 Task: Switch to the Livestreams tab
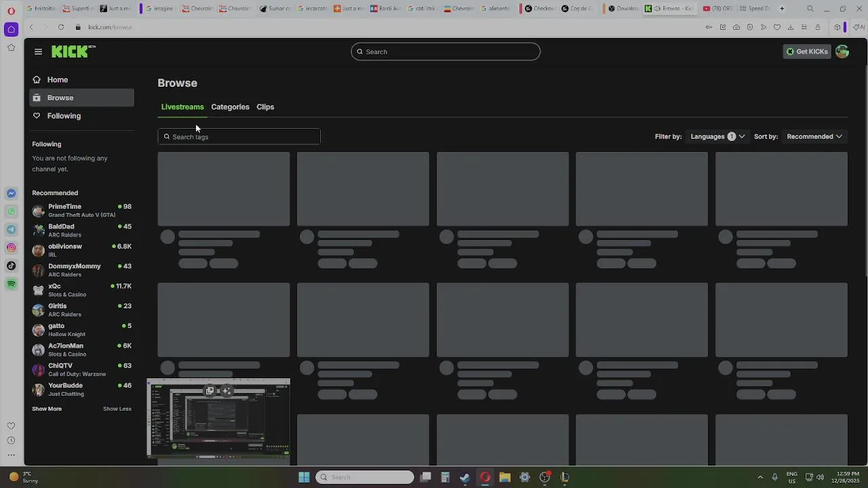coord(182,106)
